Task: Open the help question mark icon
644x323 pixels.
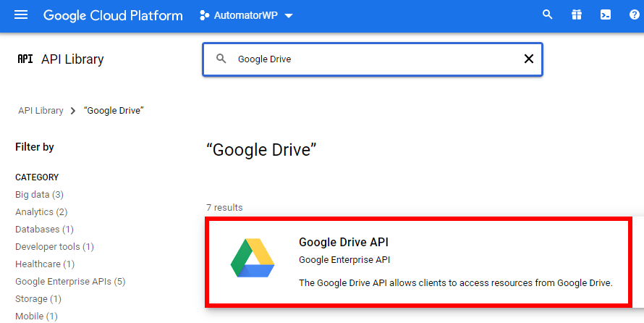Action: 635,14
